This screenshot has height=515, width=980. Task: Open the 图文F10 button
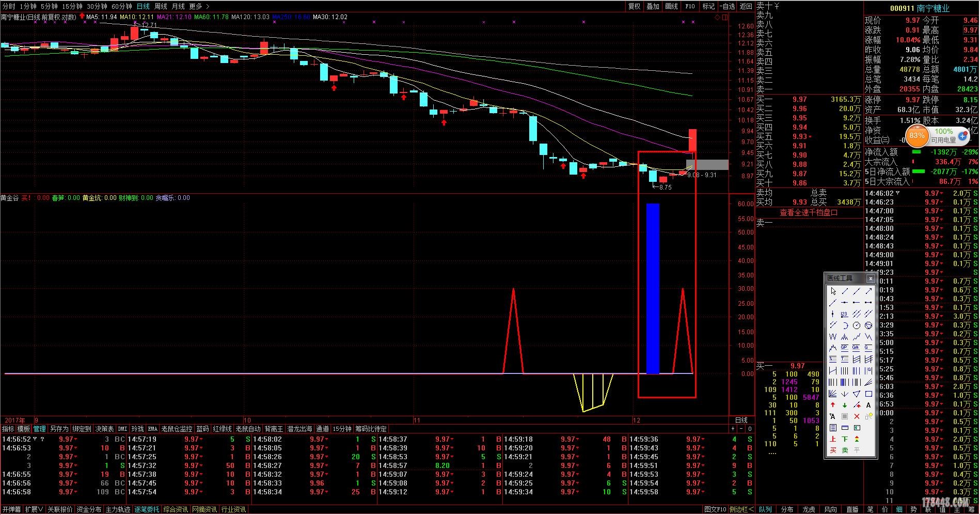pyautogui.click(x=715, y=509)
